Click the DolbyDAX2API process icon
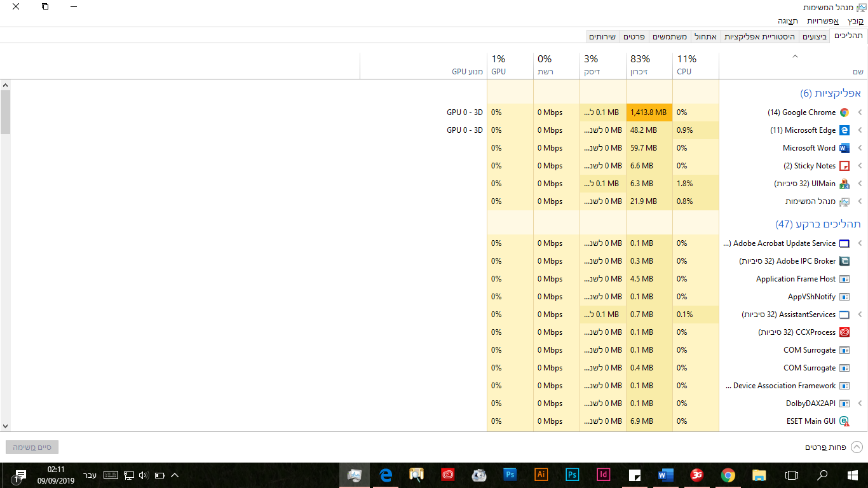 pyautogui.click(x=844, y=403)
